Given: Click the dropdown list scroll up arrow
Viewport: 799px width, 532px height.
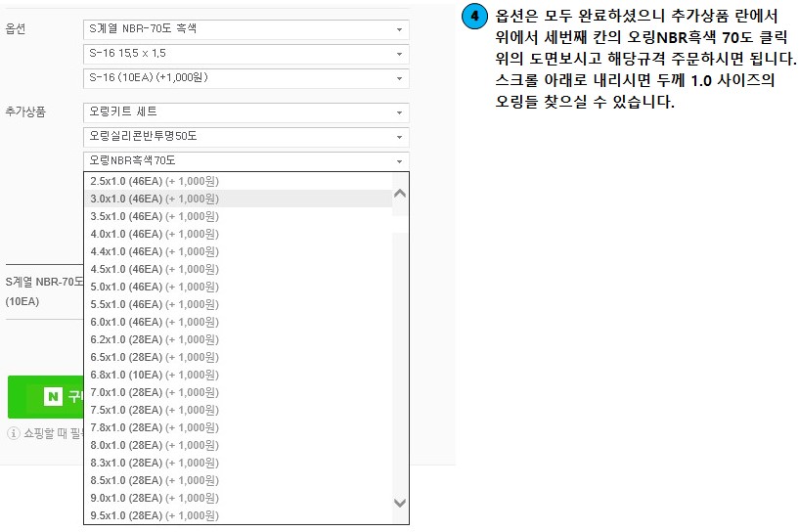Looking at the screenshot, I should [399, 194].
